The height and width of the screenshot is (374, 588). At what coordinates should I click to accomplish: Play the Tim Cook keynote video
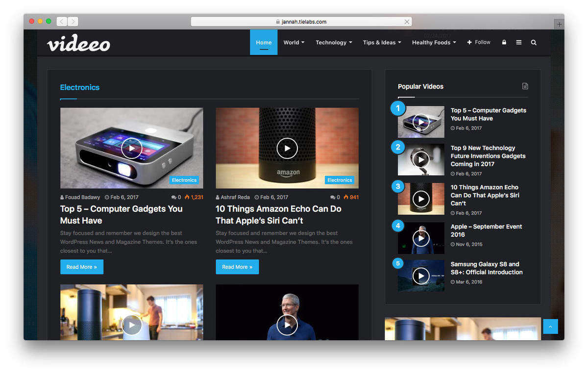coord(287,324)
